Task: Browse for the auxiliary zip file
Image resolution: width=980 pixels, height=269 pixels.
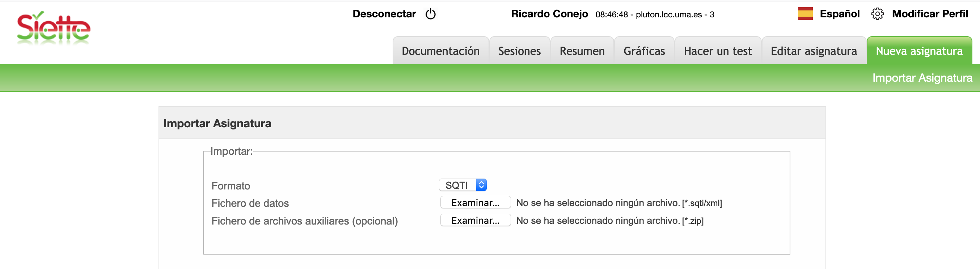Action: point(475,220)
